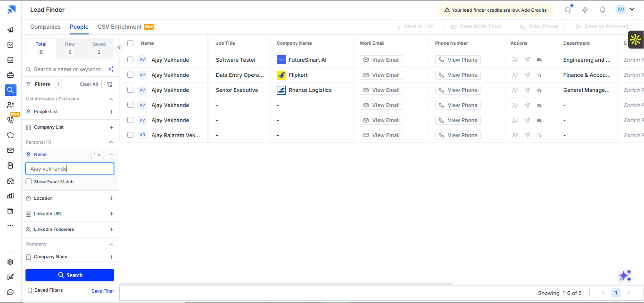The width and height of the screenshot is (644, 303).
Task: Click the blue Search button
Action: pyautogui.click(x=70, y=275)
